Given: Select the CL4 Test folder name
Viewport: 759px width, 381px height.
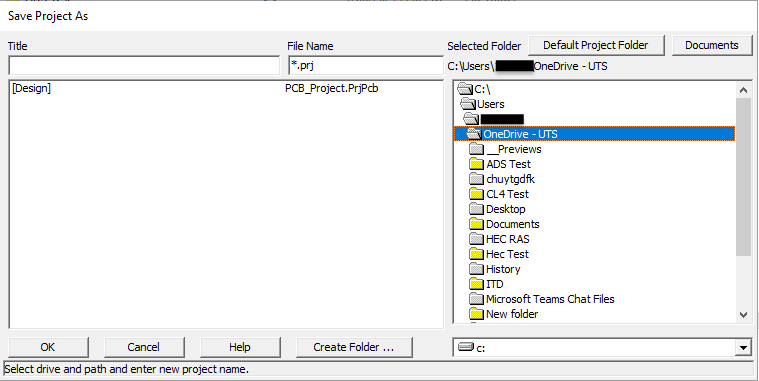Looking at the screenshot, I should 507,194.
